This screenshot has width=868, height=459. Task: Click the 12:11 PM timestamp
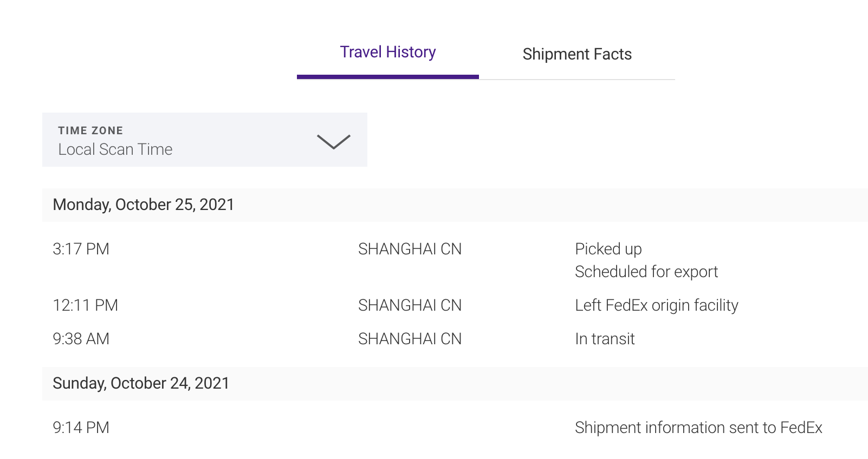(x=85, y=305)
